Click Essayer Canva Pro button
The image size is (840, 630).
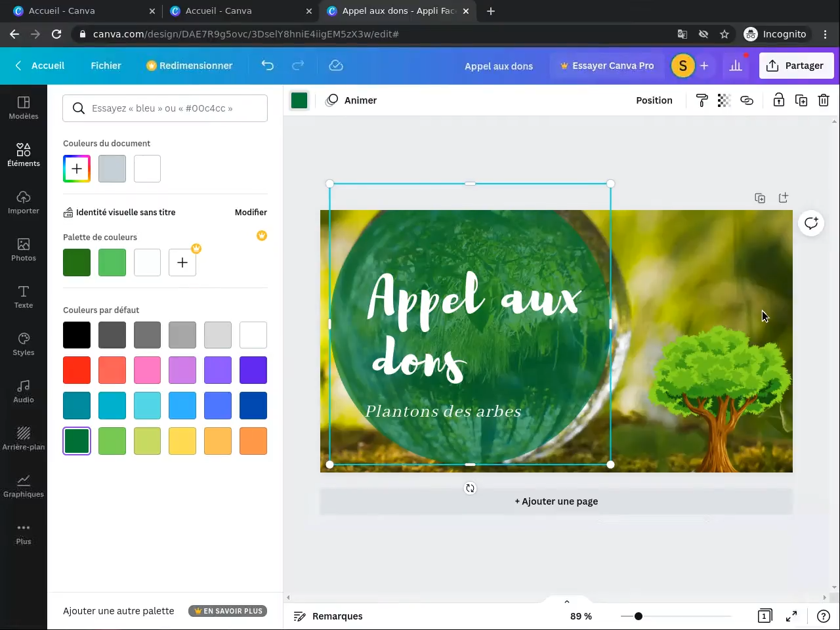[606, 66]
